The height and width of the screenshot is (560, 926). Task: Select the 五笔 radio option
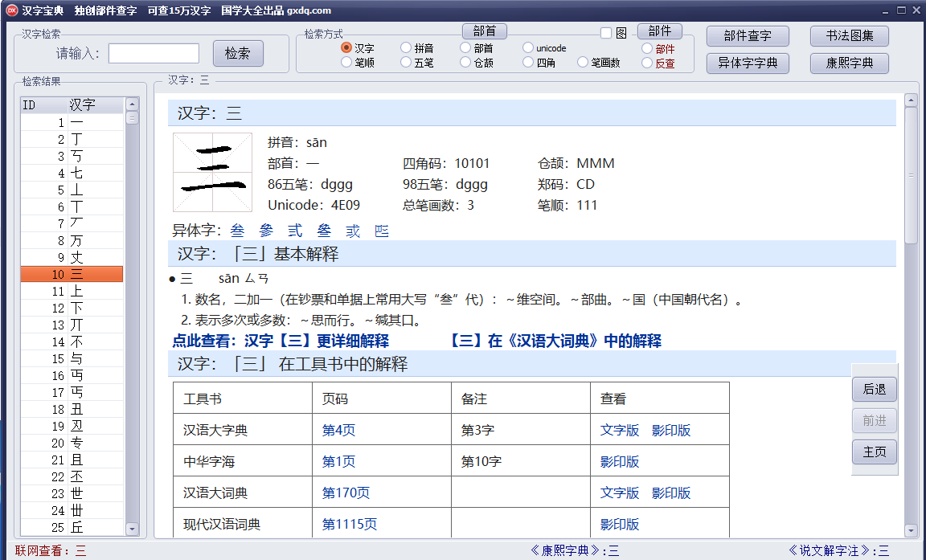click(x=406, y=62)
